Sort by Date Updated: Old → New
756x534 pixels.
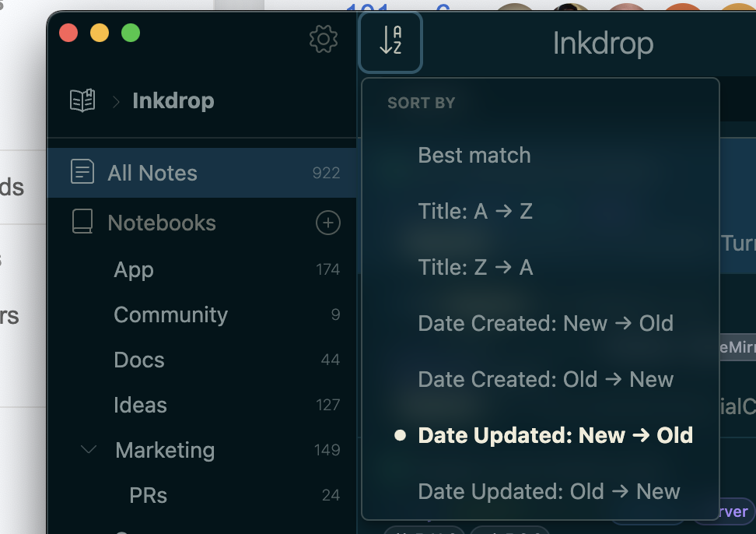[x=540, y=491]
